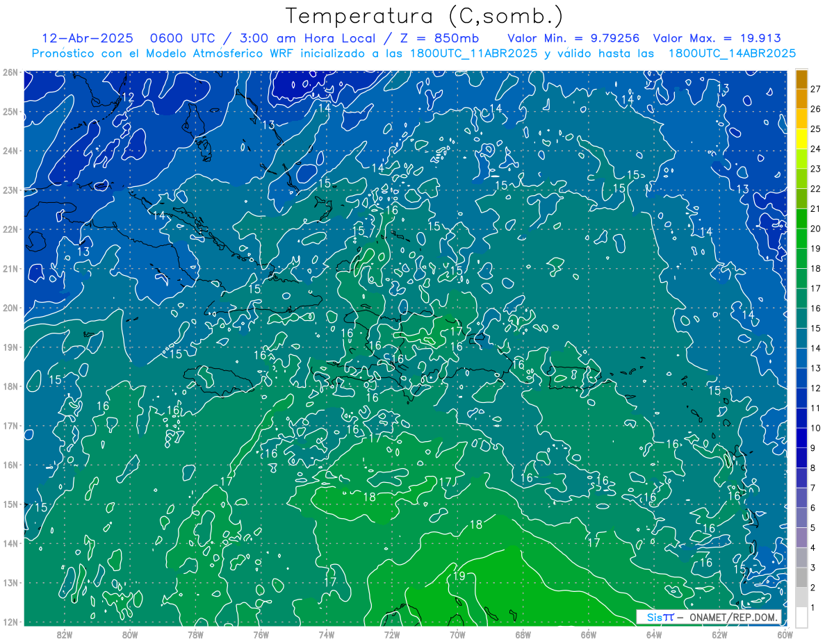Click the '78W' longitude axis label
The image size is (834, 644).
(195, 634)
